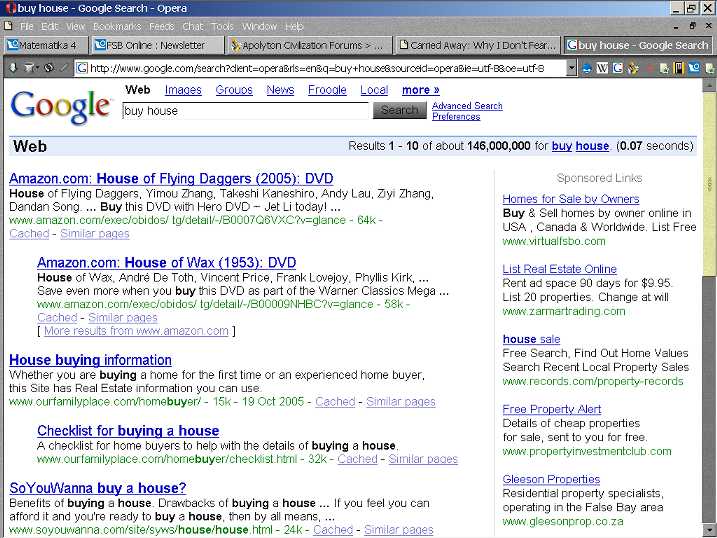
Task: Expand Google's 'more »' services link
Action: tap(420, 90)
